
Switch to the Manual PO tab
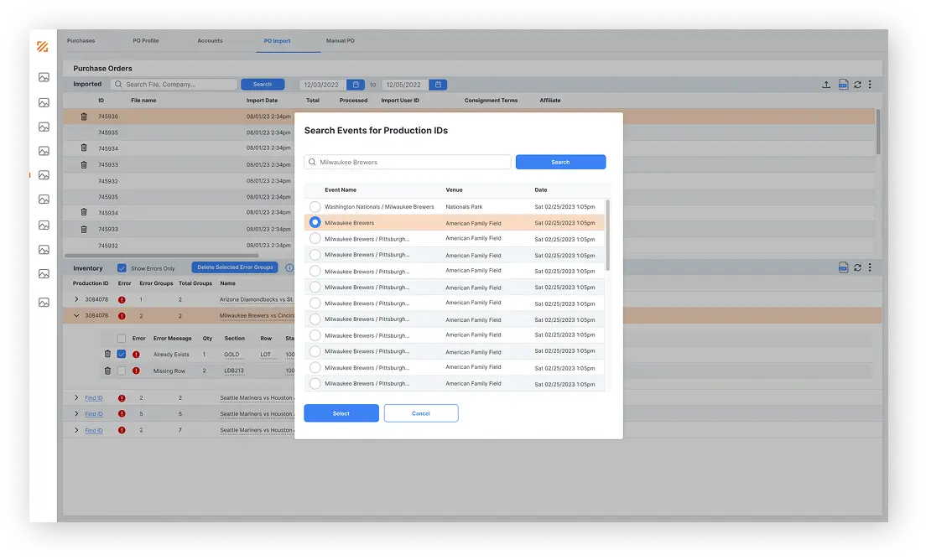(x=340, y=41)
